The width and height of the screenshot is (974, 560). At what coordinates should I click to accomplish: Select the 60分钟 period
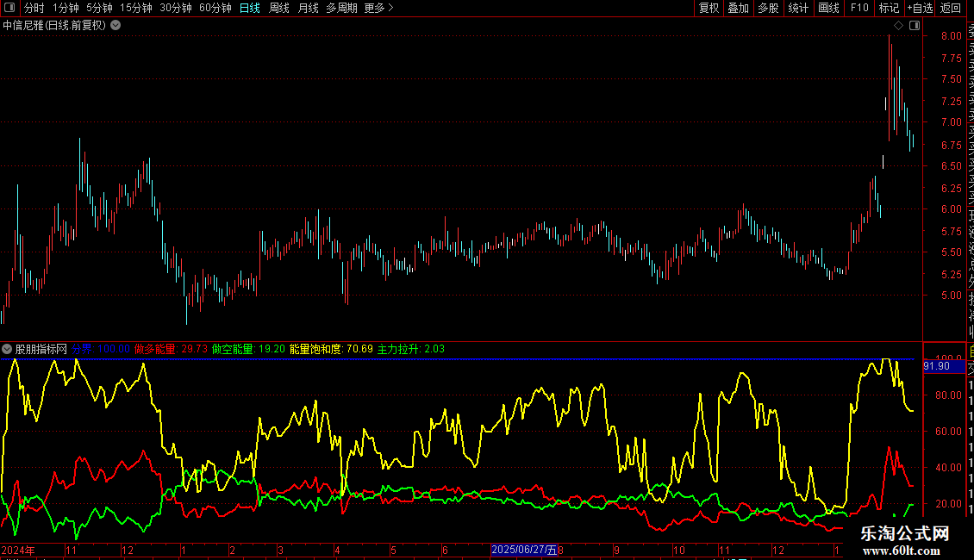click(215, 8)
